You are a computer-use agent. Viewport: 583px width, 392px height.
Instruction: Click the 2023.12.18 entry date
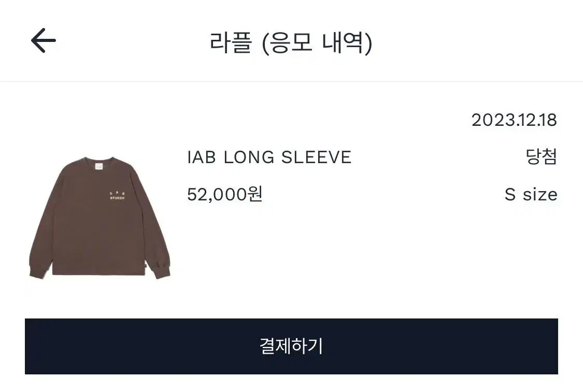click(514, 120)
